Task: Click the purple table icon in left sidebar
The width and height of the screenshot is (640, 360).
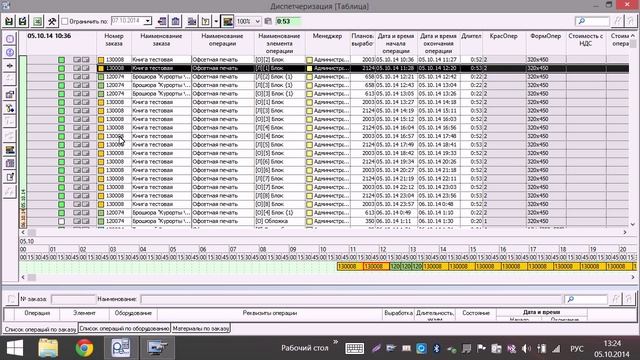Action: (10, 163)
